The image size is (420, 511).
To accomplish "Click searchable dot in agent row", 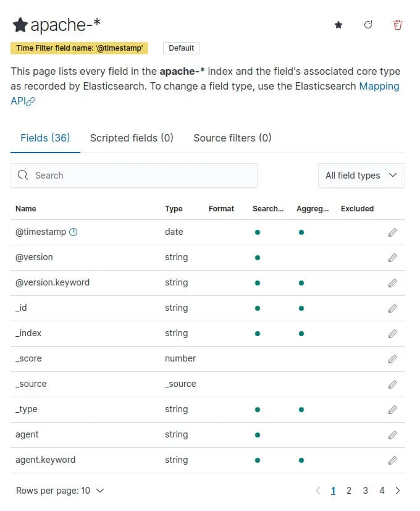I will pos(258,435).
